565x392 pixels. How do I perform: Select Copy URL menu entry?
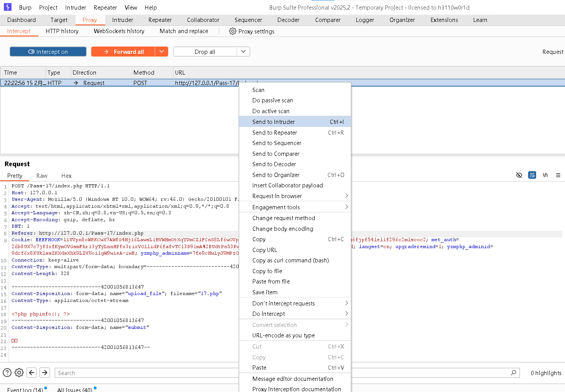click(x=295, y=250)
